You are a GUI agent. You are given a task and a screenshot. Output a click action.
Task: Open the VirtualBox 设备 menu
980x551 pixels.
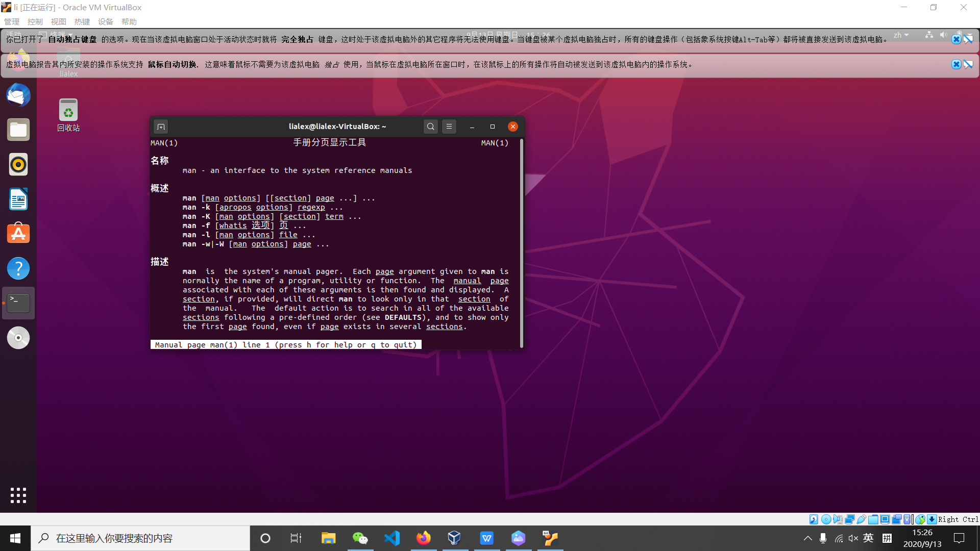click(x=105, y=21)
